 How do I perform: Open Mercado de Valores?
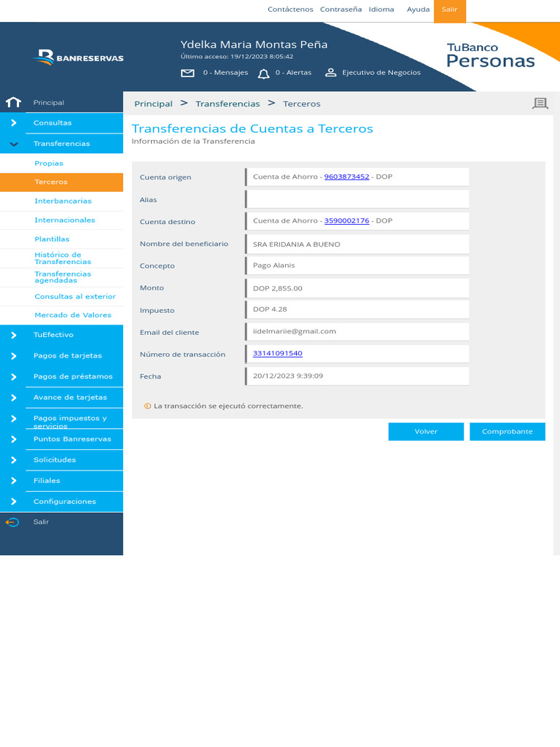[x=61, y=315]
